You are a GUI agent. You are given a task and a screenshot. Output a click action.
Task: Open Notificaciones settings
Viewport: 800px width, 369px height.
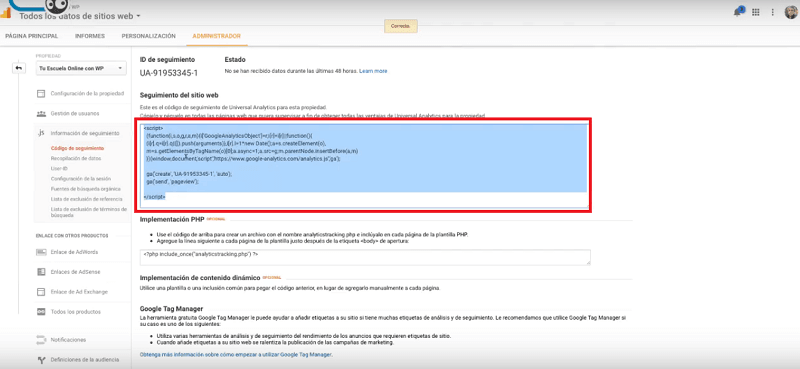68,339
